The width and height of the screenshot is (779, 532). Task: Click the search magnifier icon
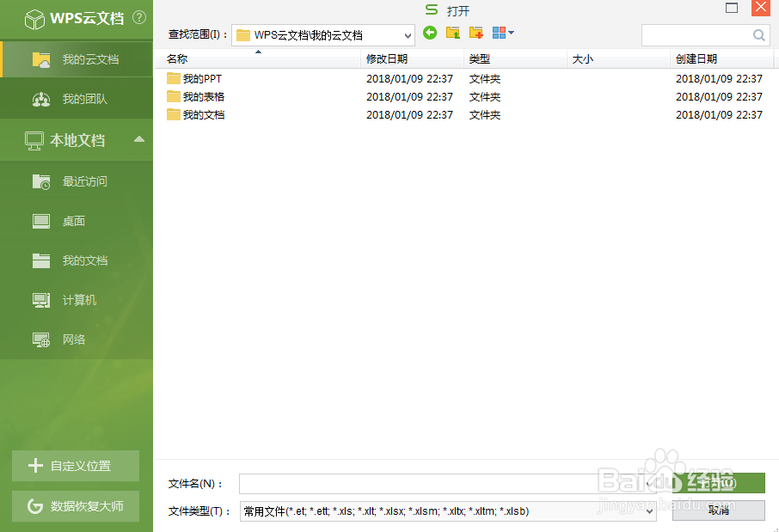758,35
